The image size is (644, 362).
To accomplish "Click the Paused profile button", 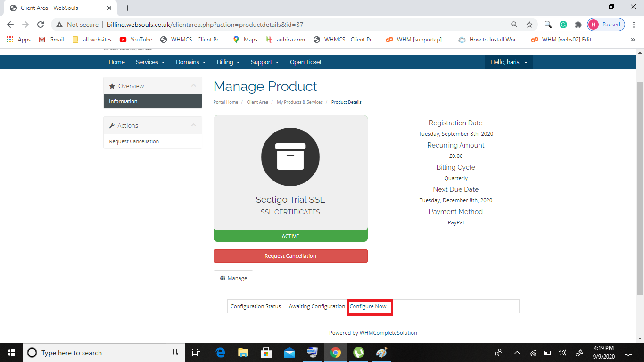I will click(x=606, y=25).
